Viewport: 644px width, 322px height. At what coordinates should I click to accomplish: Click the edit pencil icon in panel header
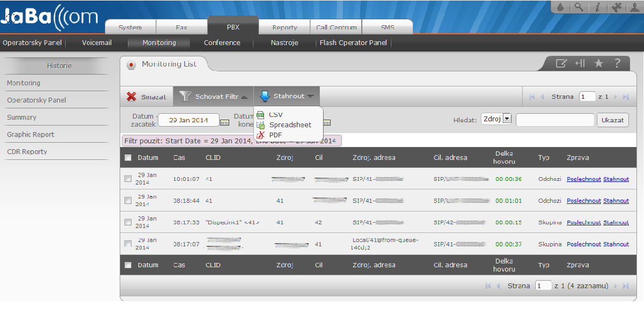(561, 63)
